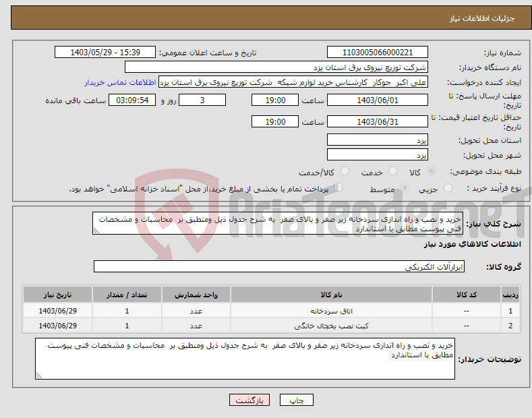Viewport: 532px width, 418px height.
Task: Click the کد کالا column header
Action: pyautogui.click(x=466, y=295)
